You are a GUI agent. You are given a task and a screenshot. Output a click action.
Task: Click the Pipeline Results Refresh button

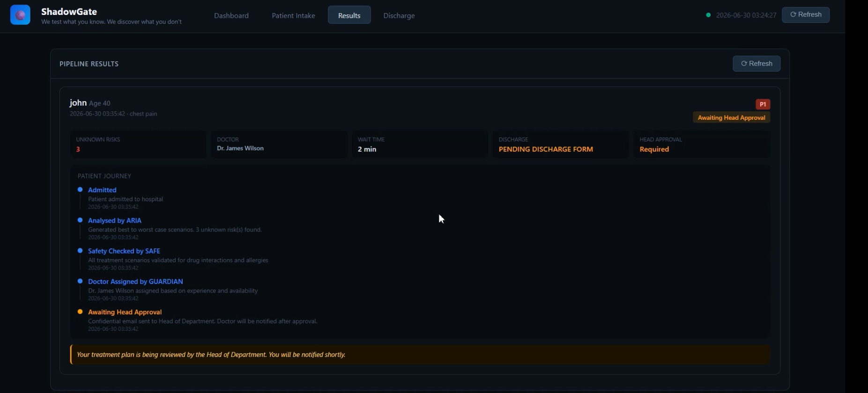[757, 64]
